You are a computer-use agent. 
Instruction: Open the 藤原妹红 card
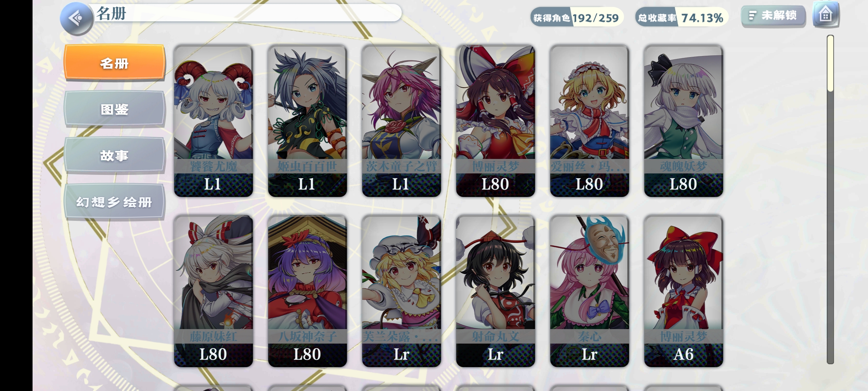tap(213, 291)
